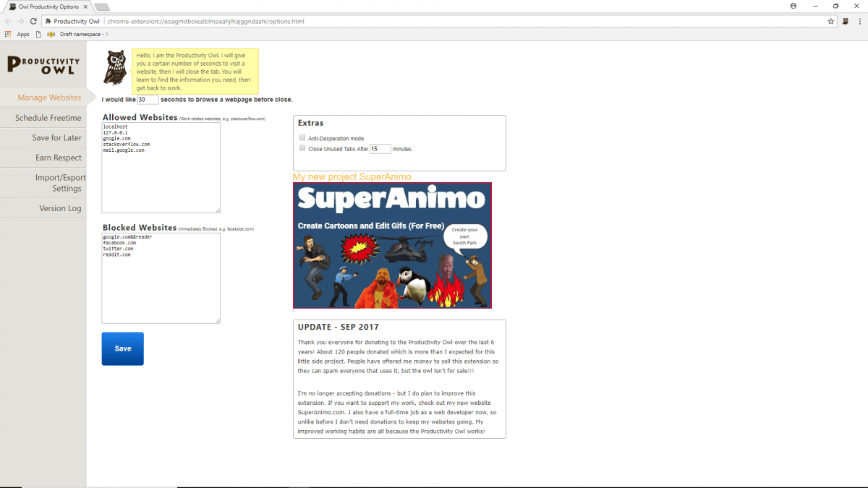Click the SuperAnimo banner image

[x=392, y=245]
